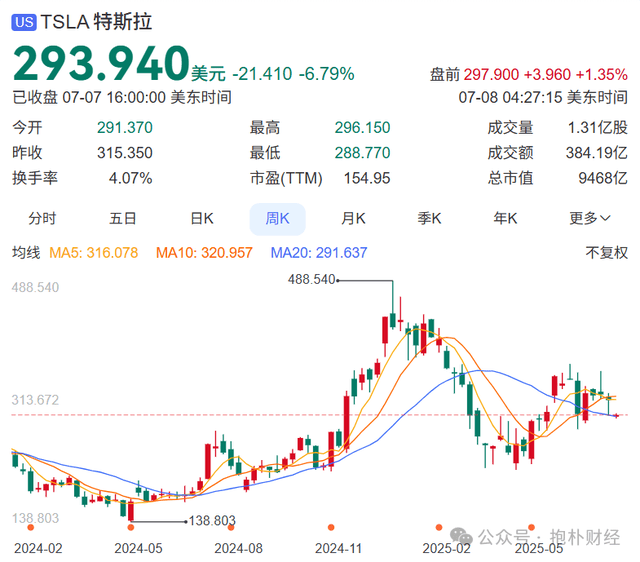640x562 pixels.
Task: Click the MA5: 316.078 indicator label
Action: click(93, 253)
